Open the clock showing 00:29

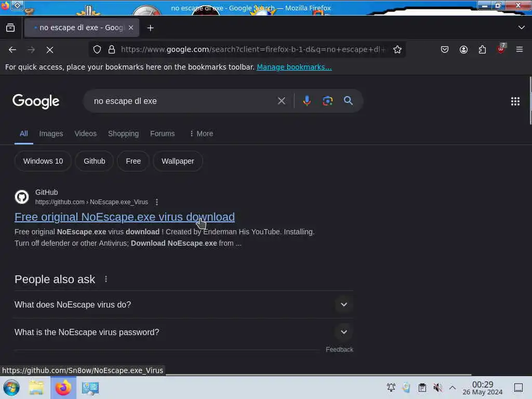(x=483, y=388)
